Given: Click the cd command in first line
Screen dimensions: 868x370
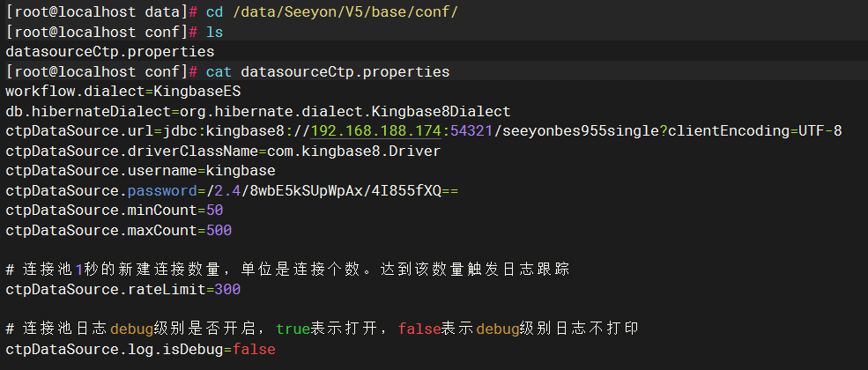Looking at the screenshot, I should coord(215,12).
